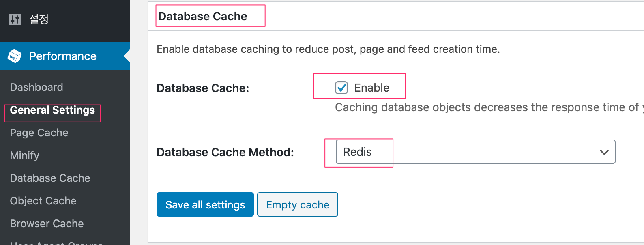
Task: Select General Settings in the sidebar
Action: (x=52, y=110)
